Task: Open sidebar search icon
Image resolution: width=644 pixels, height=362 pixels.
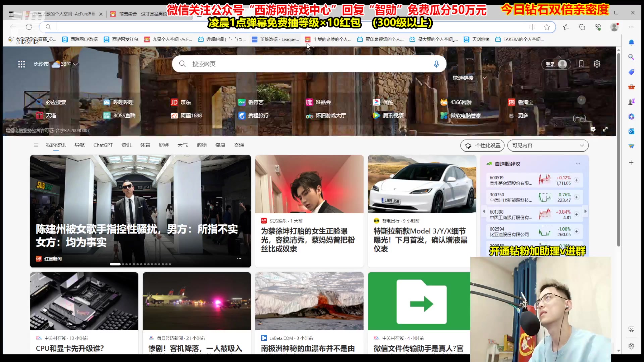Action: coord(631,57)
